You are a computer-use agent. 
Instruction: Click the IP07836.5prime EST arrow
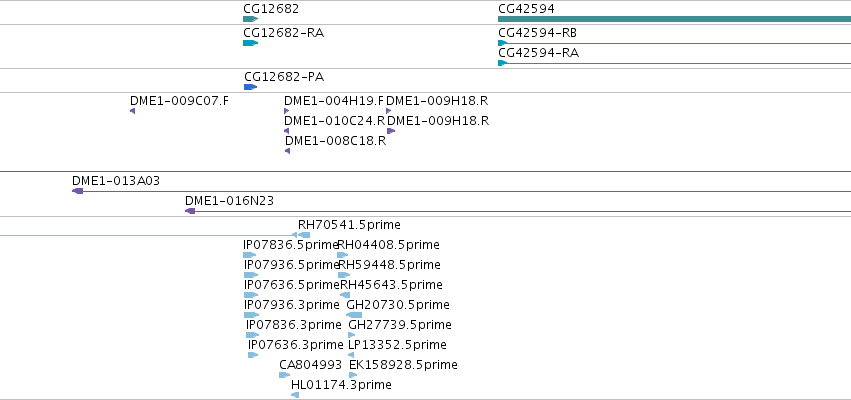pyautogui.click(x=250, y=255)
